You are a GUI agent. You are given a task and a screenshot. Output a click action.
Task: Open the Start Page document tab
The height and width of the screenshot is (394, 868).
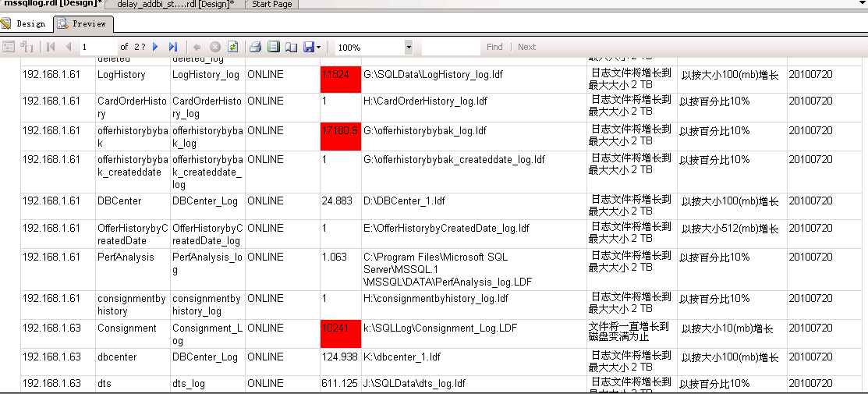pos(272,5)
